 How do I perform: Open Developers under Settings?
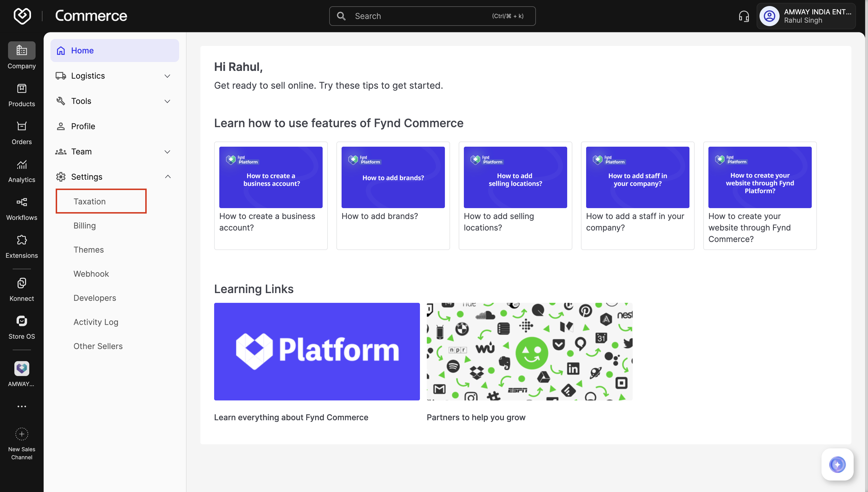(95, 298)
